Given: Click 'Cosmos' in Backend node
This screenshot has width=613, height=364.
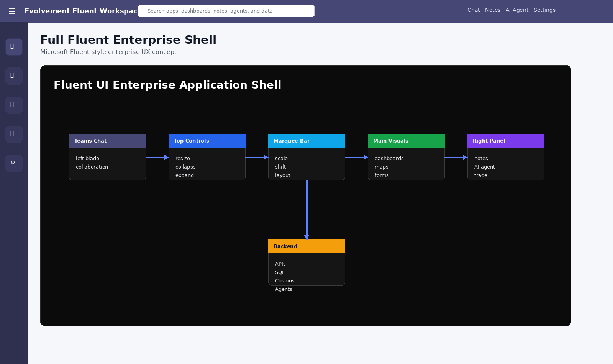Looking at the screenshot, I should (x=285, y=280).
